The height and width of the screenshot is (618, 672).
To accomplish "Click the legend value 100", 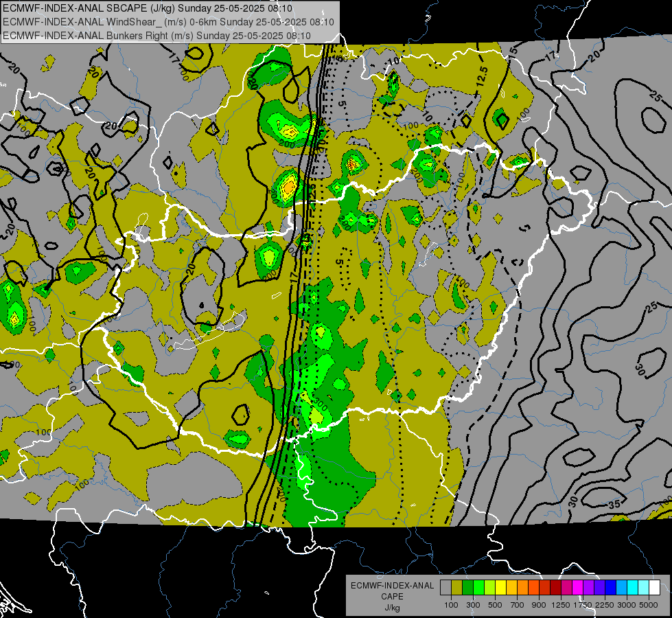I will pyautogui.click(x=451, y=605).
